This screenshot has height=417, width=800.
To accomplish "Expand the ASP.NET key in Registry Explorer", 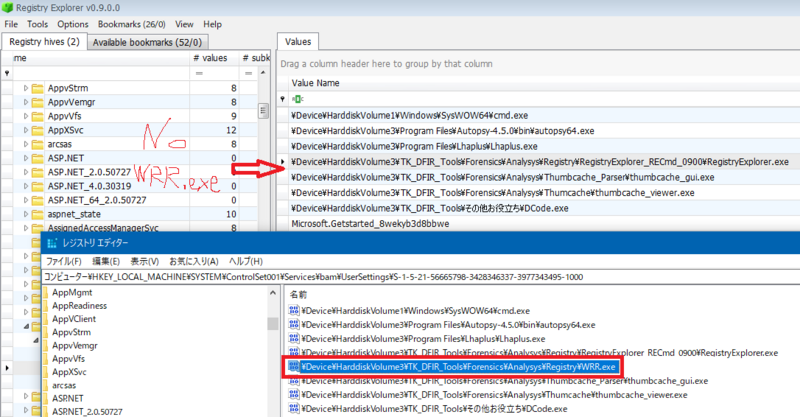I will (x=26, y=158).
